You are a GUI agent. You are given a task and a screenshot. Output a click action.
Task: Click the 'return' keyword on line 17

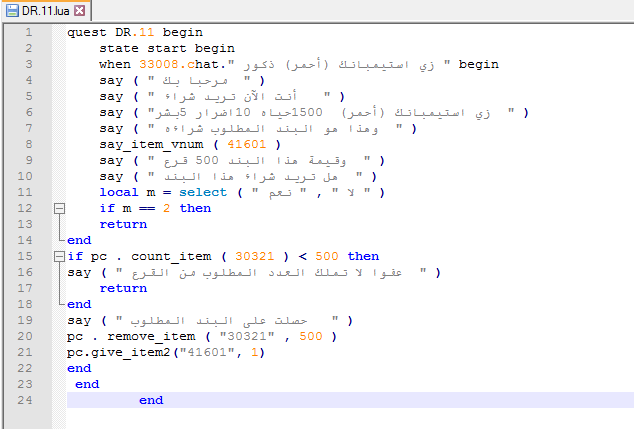[x=123, y=288]
